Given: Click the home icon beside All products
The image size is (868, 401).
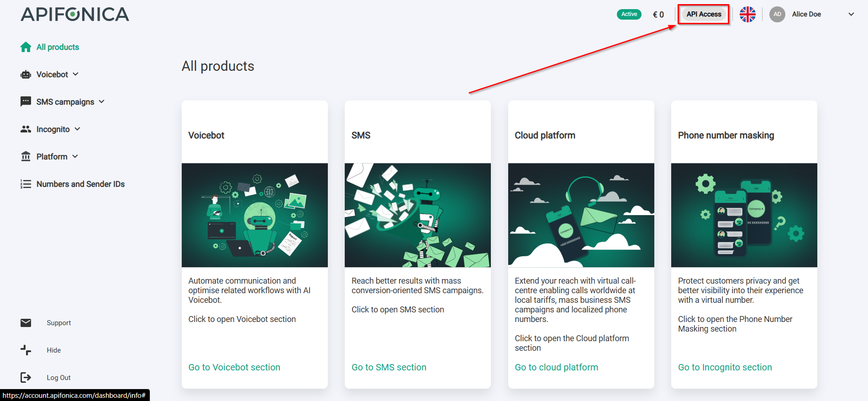Looking at the screenshot, I should tap(26, 47).
